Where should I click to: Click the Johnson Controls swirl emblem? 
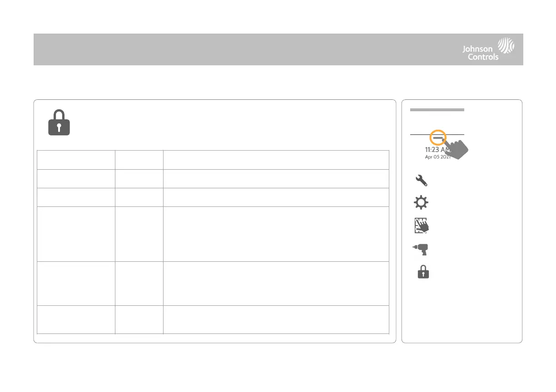coord(506,46)
